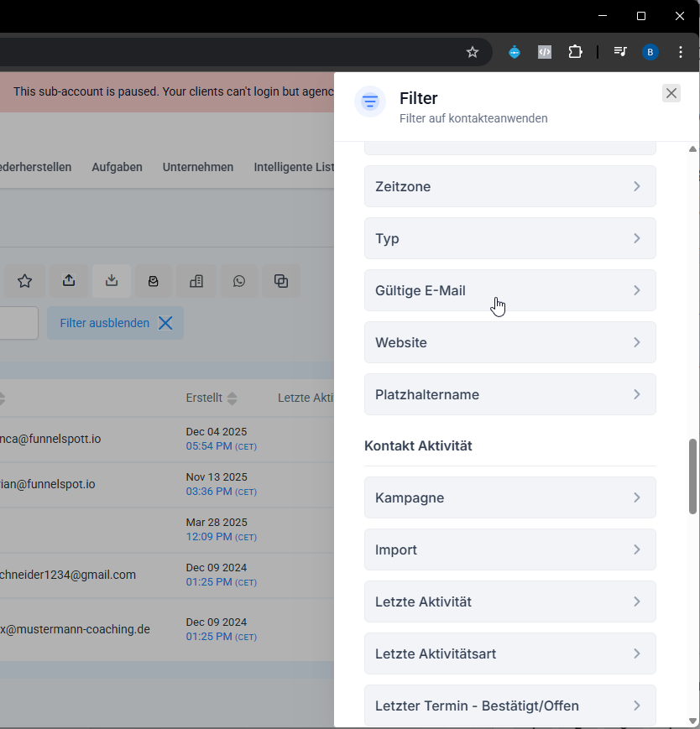Switch to the Aufgaben tab
This screenshot has height=729, width=700.
click(x=117, y=168)
